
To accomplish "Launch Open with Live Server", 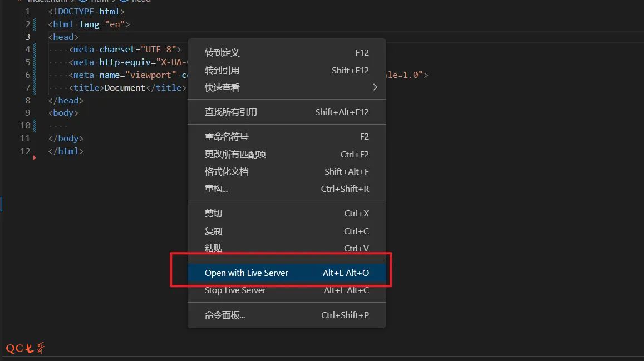I will click(x=246, y=273).
